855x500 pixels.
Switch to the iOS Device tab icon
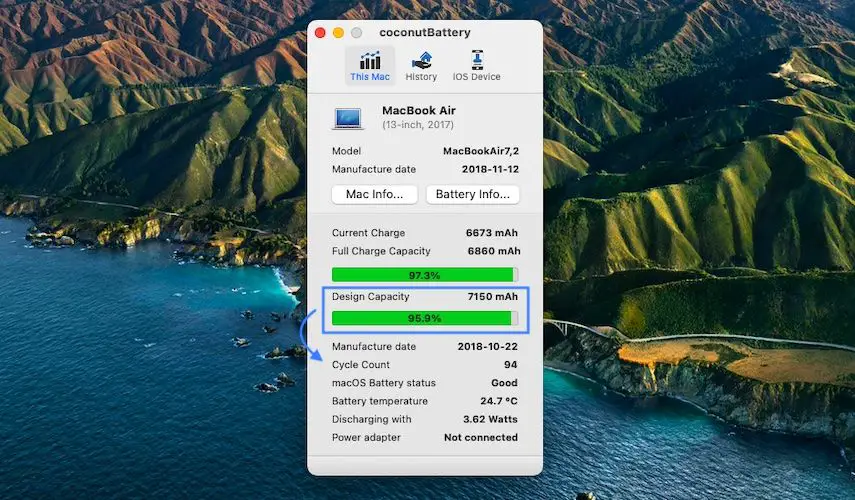(x=477, y=59)
